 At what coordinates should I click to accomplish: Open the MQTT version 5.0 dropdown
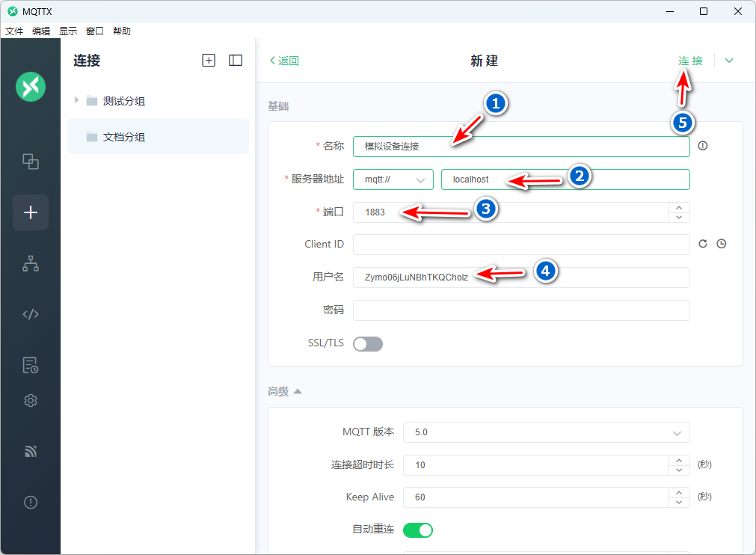click(546, 432)
